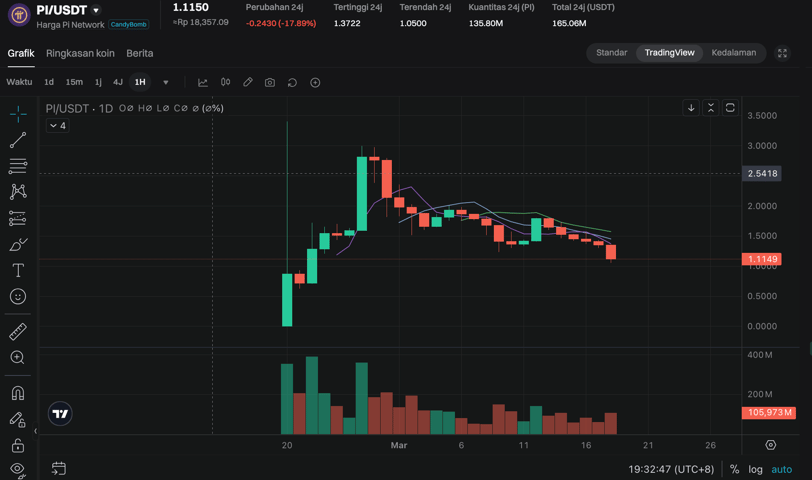Click the TradingView logo badge
812x480 pixels.
pos(60,414)
